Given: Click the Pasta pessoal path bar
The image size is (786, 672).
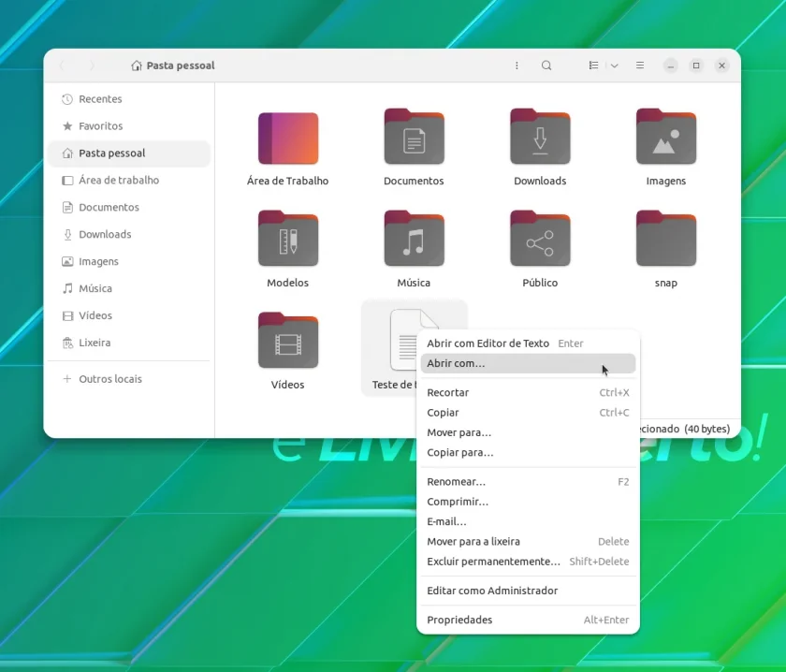Looking at the screenshot, I should point(173,66).
